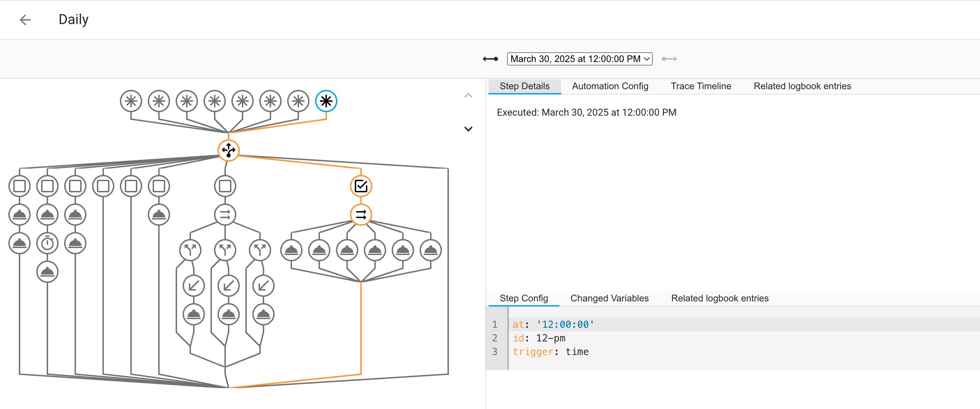Select the unchecked condition above gray parallel node

[x=225, y=186]
